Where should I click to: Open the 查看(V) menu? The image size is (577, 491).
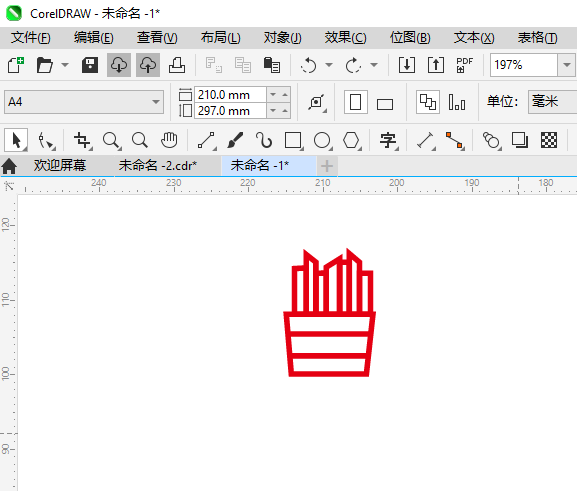(x=157, y=38)
